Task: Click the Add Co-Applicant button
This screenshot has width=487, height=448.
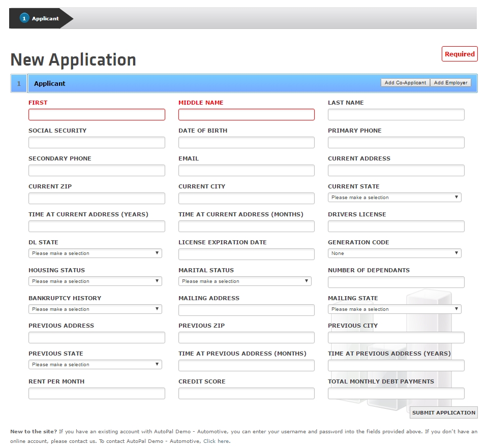Action: pos(405,82)
